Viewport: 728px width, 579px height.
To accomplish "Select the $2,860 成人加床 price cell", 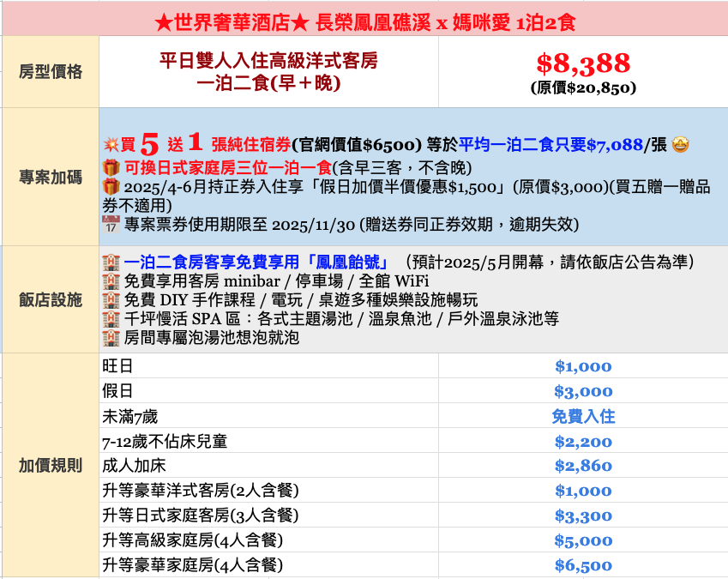I will [x=583, y=467].
